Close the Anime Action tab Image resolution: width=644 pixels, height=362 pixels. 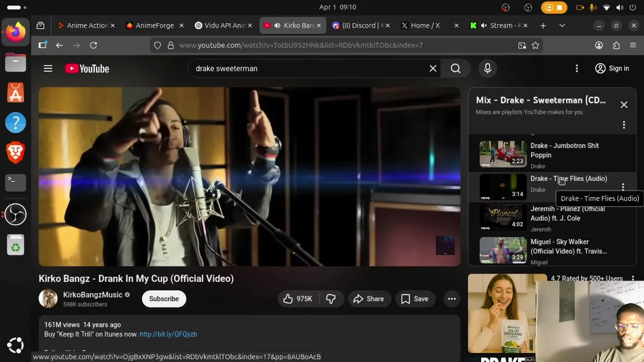click(113, 25)
